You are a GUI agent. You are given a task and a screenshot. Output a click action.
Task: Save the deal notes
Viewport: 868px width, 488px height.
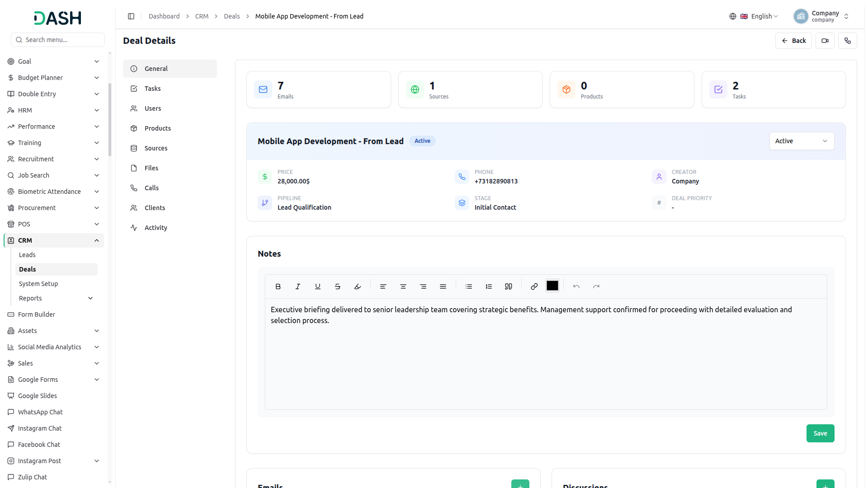click(820, 433)
